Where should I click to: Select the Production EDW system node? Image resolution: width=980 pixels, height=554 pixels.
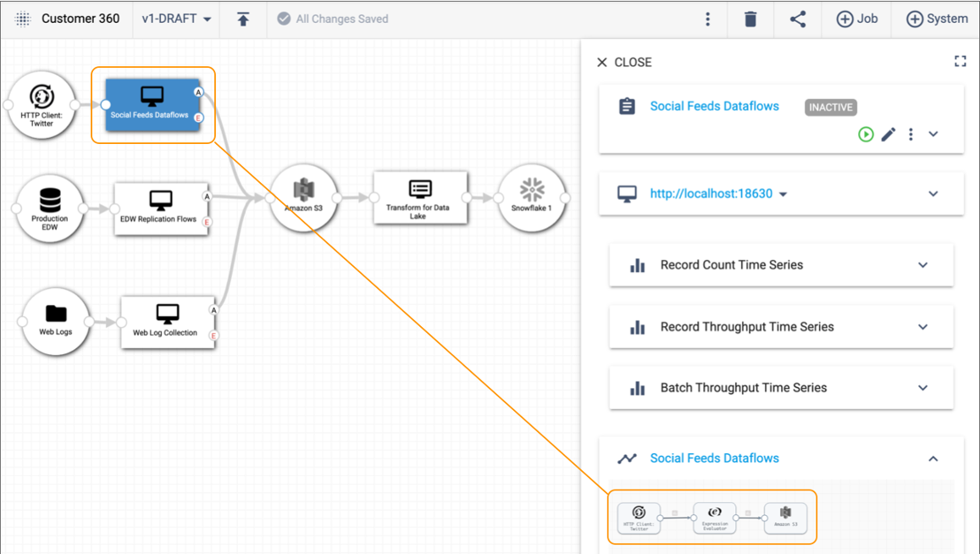[x=50, y=208]
